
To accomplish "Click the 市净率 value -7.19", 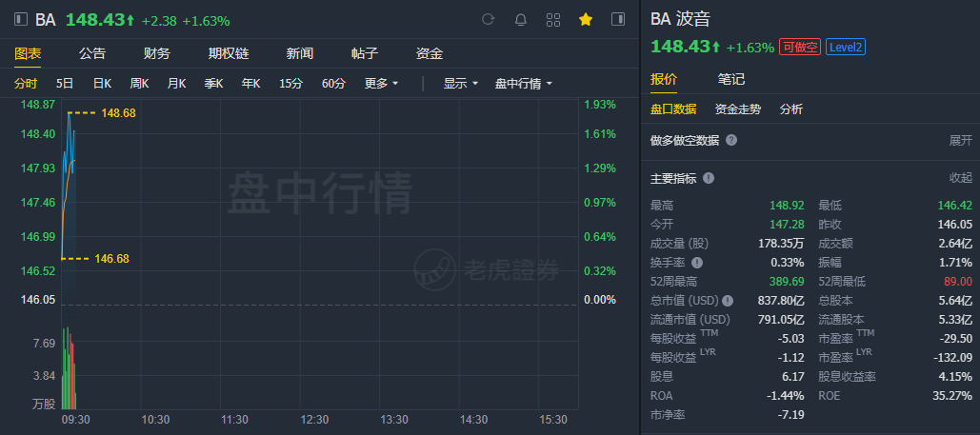I will click(x=791, y=414).
